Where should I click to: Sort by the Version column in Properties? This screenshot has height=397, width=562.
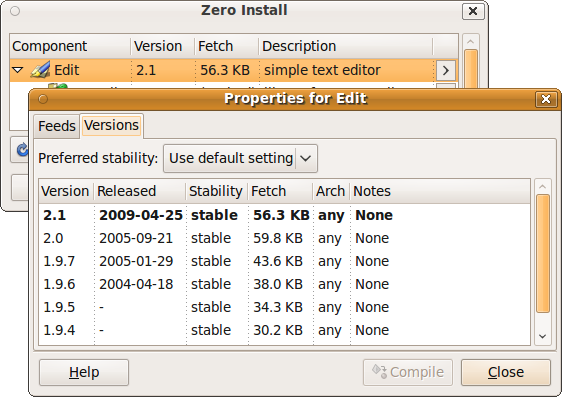(x=66, y=191)
